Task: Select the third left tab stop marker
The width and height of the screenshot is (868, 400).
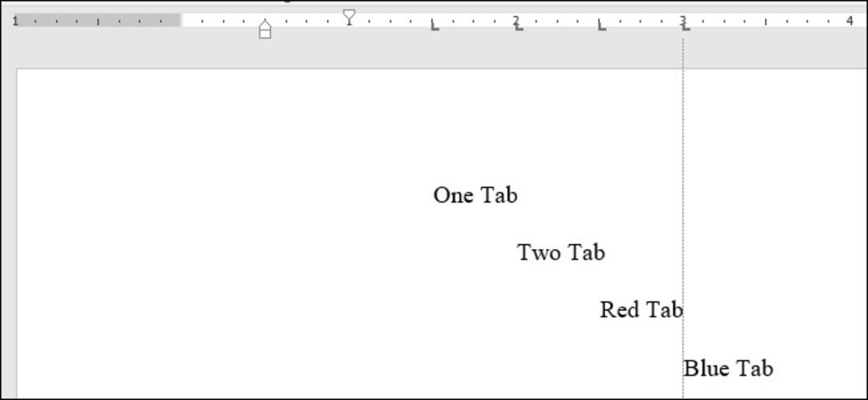Action: tap(602, 26)
